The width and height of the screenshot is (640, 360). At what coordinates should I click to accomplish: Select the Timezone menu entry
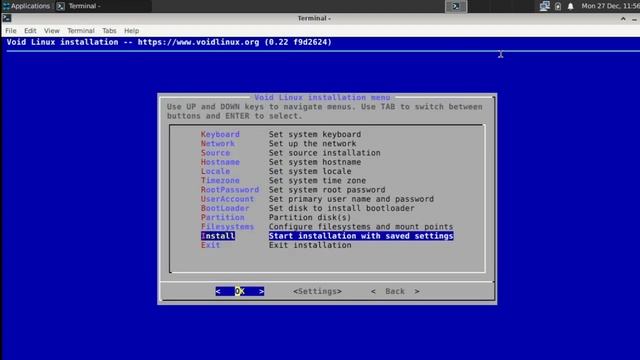(220, 180)
